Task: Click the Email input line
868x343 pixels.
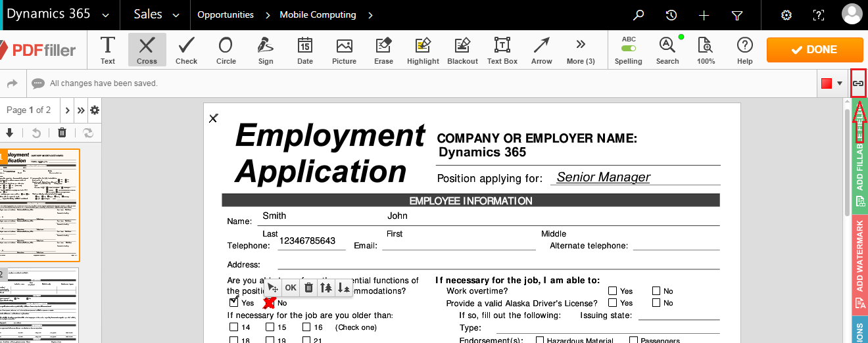Action: coord(459,245)
